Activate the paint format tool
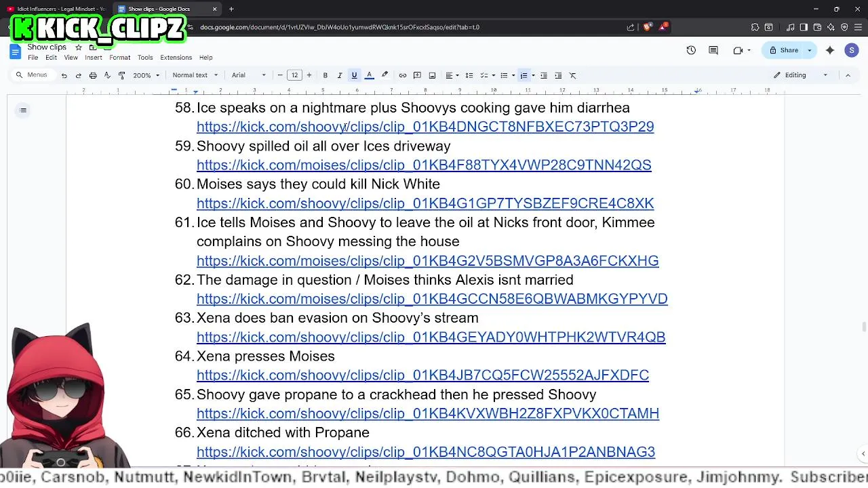This screenshot has height=488, width=868. click(x=121, y=75)
